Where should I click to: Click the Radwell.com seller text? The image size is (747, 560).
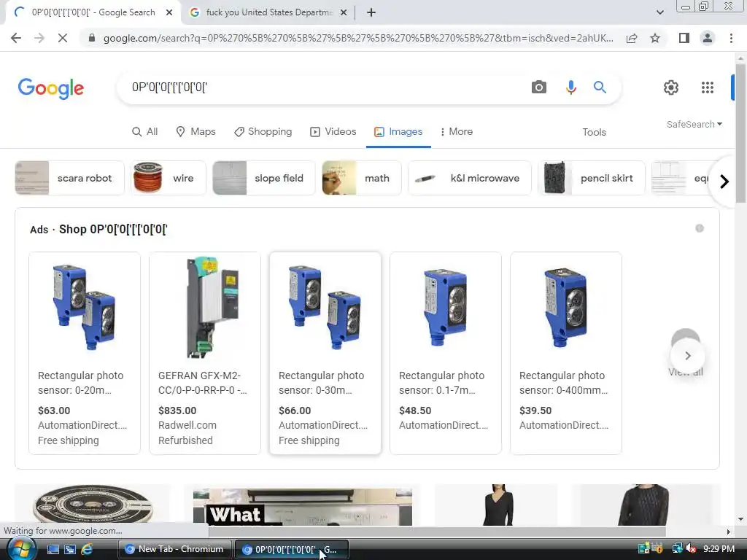pyautogui.click(x=187, y=425)
